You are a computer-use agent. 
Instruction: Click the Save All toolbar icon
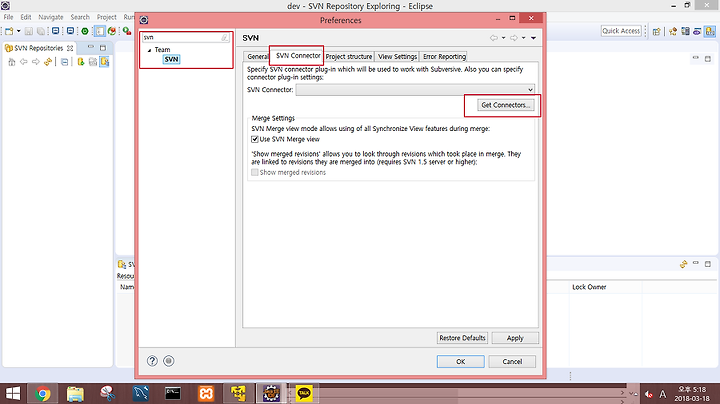point(41,31)
